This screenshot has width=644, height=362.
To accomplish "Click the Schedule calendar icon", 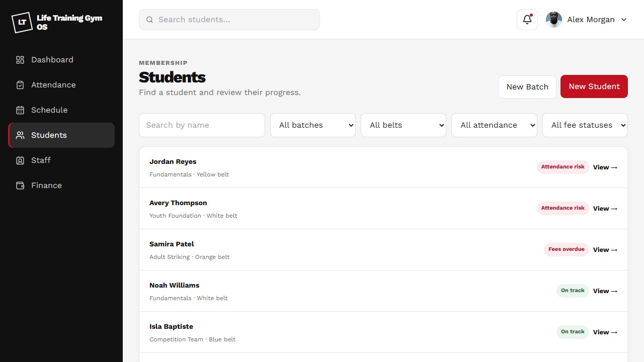I will pyautogui.click(x=20, y=110).
